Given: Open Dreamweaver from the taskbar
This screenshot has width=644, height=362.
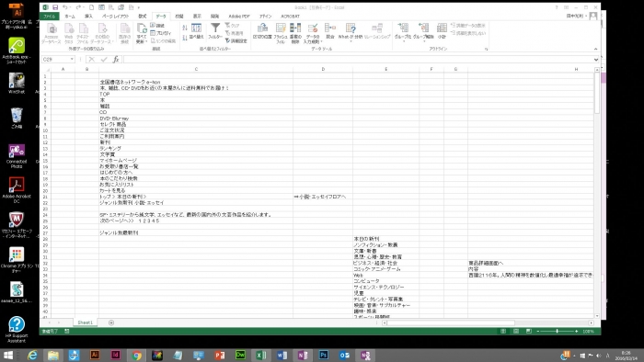Looking at the screenshot, I should 240,355.
